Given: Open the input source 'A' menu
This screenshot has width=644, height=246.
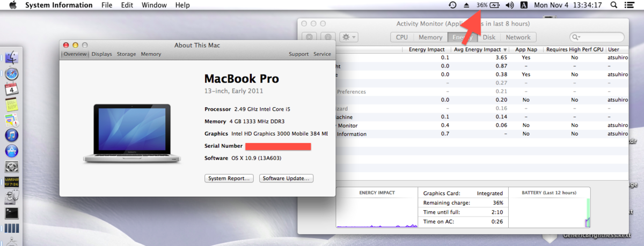Looking at the screenshot, I should pos(524,5).
